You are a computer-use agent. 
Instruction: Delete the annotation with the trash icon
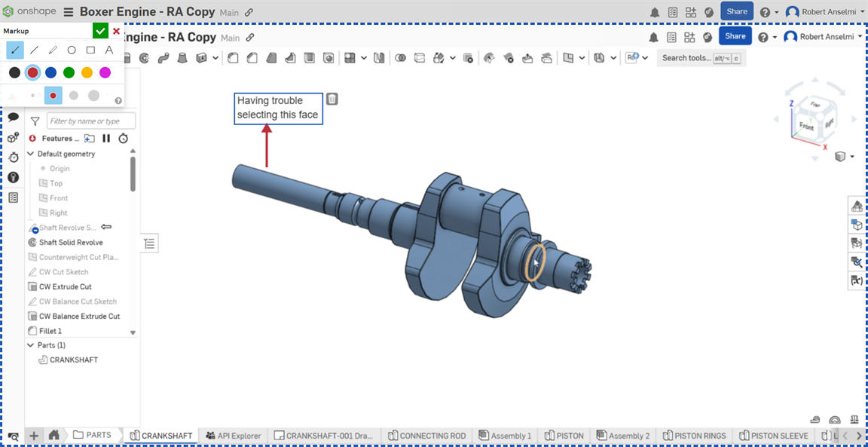point(332,99)
